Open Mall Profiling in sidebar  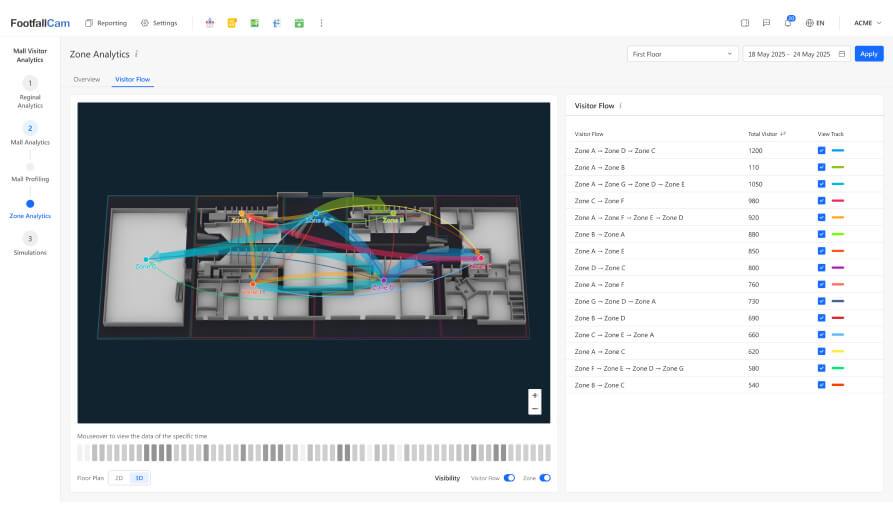pos(30,179)
